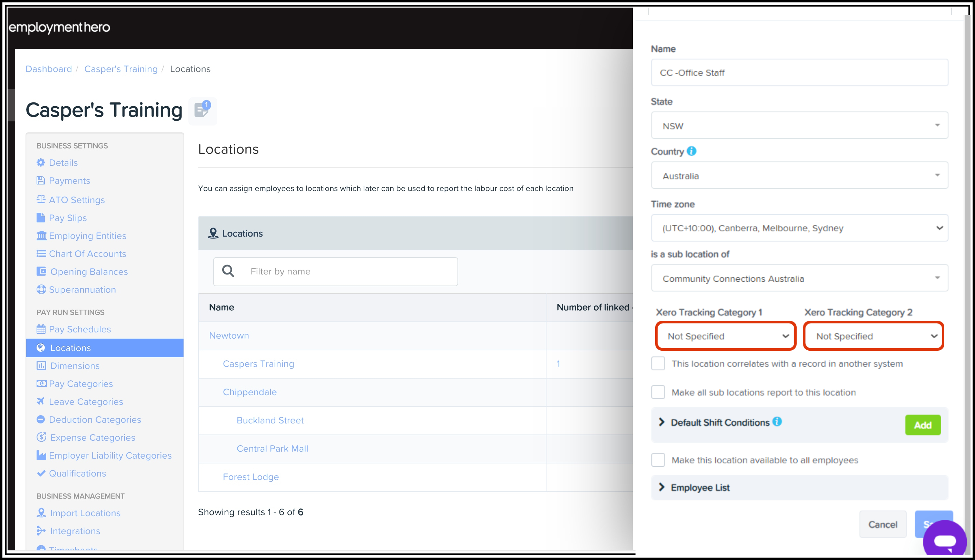Click the Default Shift Conditions info icon
975x560 pixels.
[x=777, y=421]
